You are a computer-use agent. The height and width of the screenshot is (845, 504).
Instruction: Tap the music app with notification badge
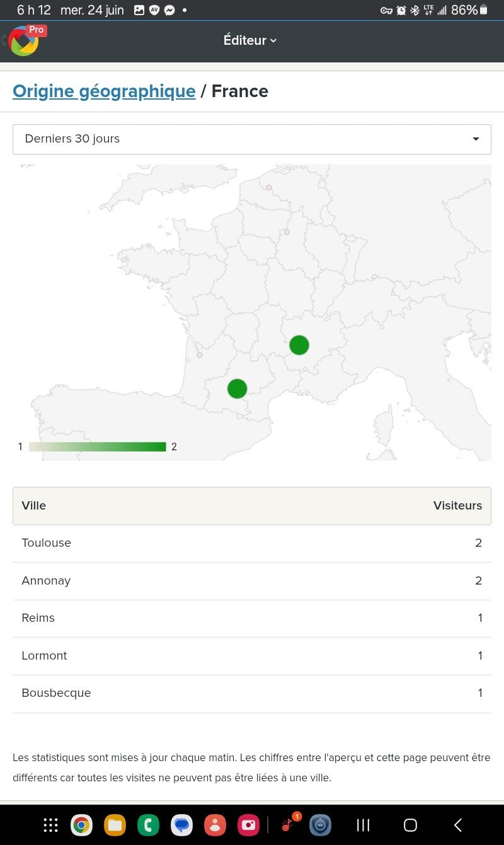(289, 824)
